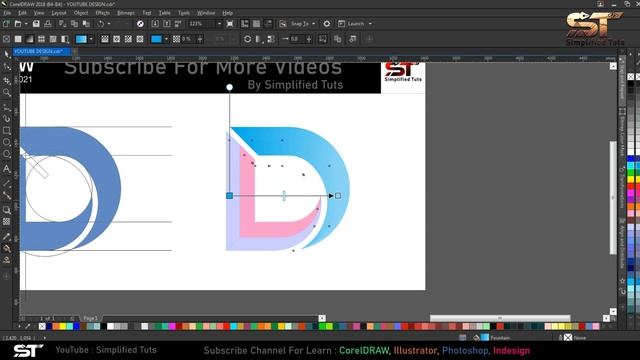Open the Object menu
The image size is (640, 360).
[x=81, y=13]
